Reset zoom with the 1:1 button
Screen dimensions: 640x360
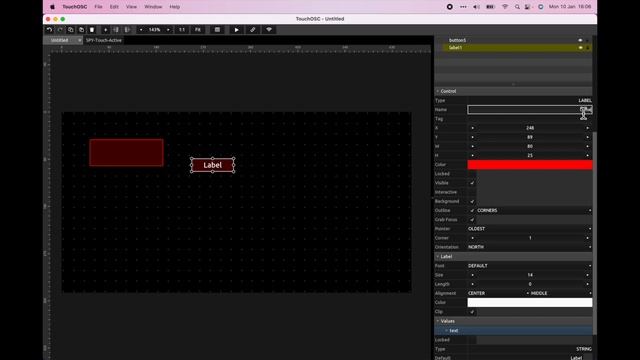click(x=182, y=30)
